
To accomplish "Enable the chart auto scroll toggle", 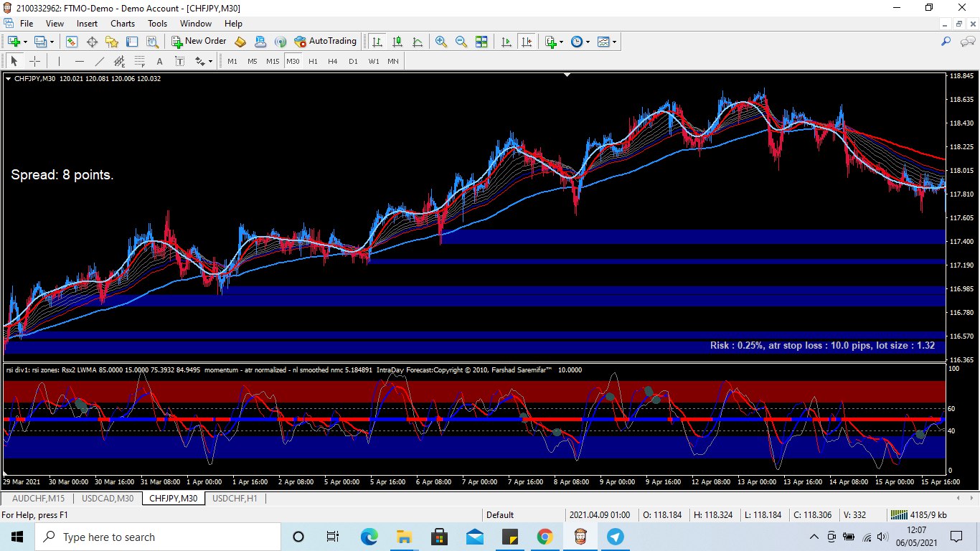I will click(507, 42).
